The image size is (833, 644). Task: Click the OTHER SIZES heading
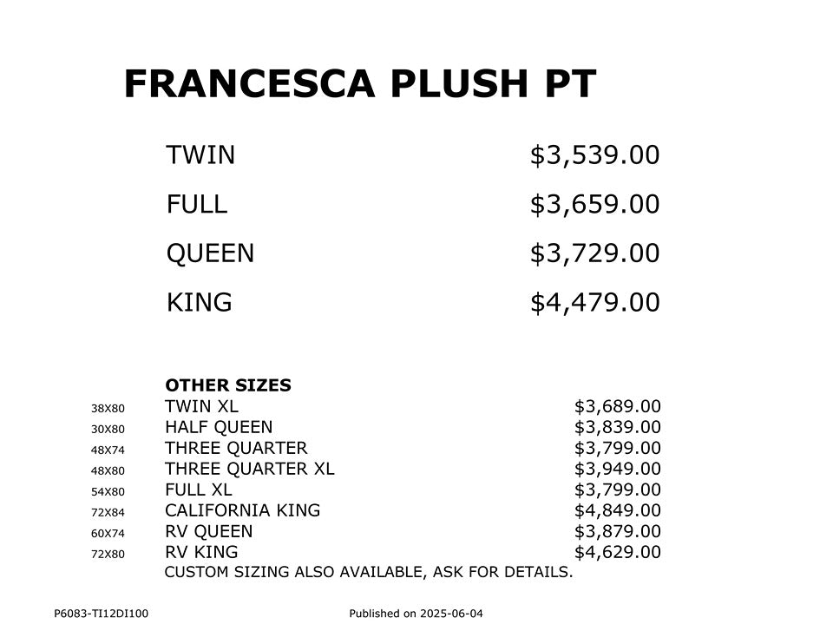coord(228,385)
